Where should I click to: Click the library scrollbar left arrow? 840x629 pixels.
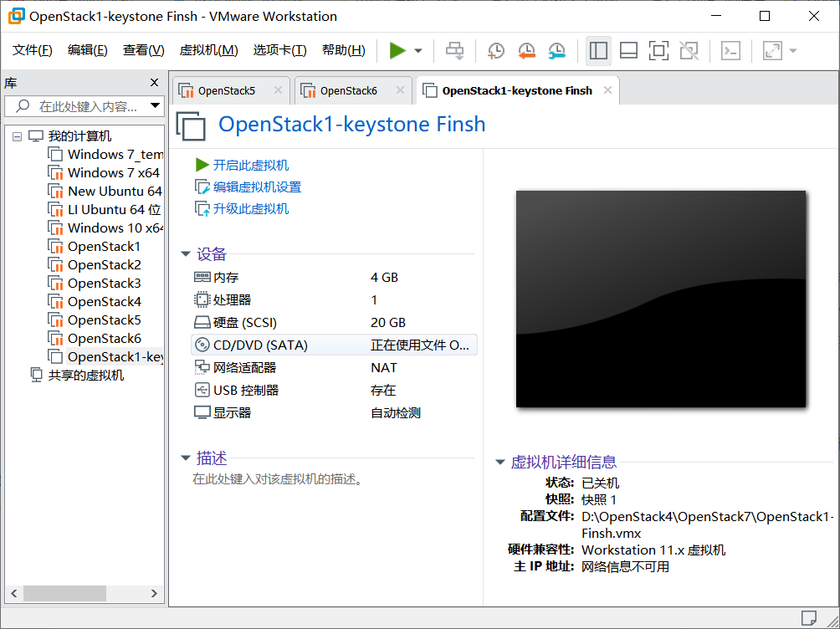coord(14,593)
